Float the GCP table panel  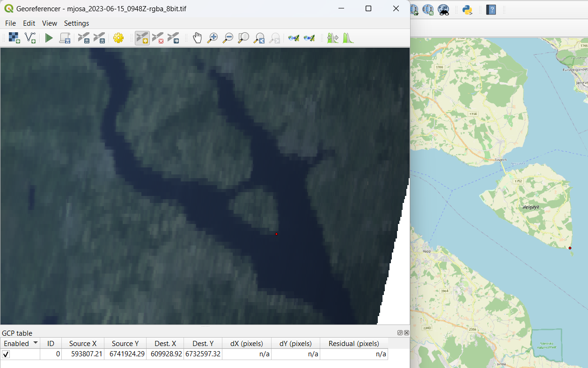coord(400,333)
